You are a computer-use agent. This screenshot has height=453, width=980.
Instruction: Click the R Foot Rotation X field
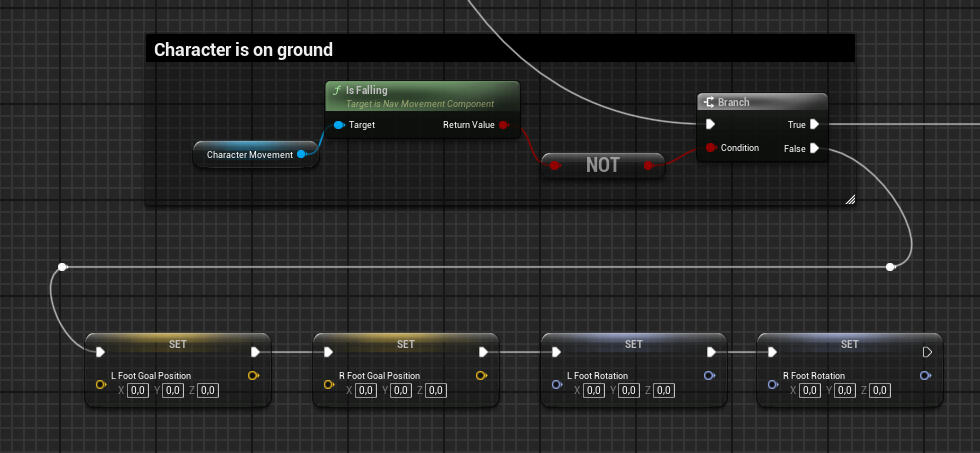point(811,391)
